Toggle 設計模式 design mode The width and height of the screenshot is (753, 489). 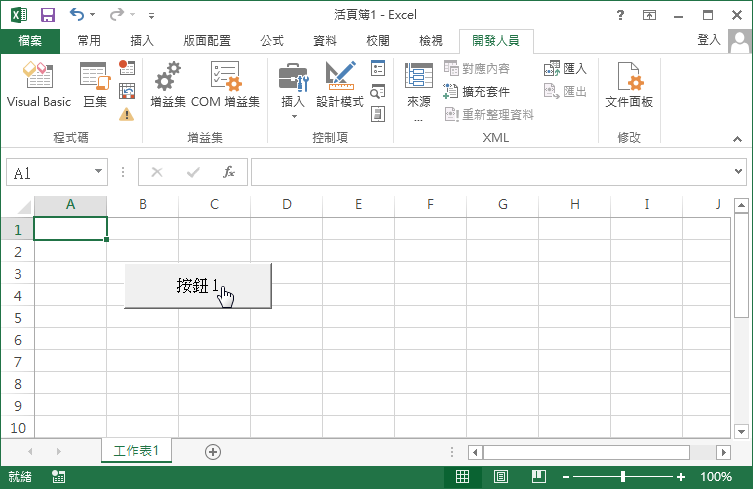(340, 85)
